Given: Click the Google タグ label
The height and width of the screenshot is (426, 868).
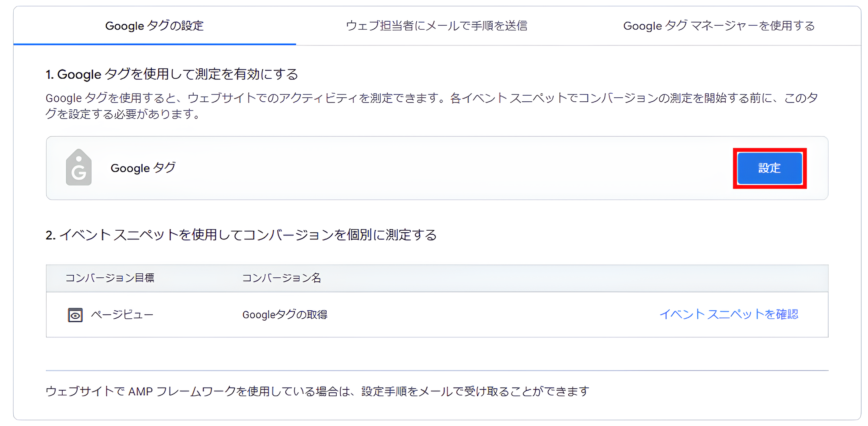Looking at the screenshot, I should 143,168.
